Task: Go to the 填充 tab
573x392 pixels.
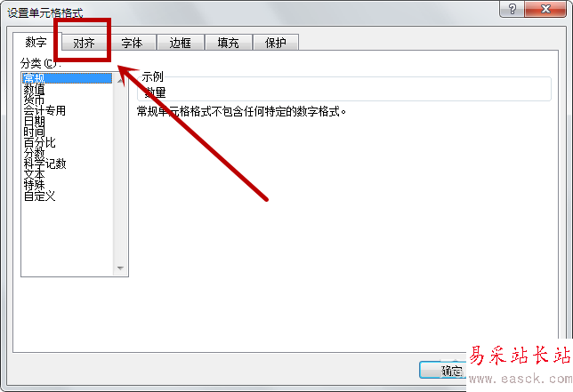Action: click(228, 43)
